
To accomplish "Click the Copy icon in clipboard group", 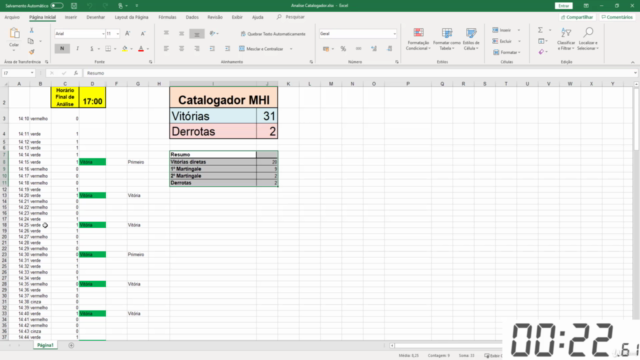I will 31,41.
